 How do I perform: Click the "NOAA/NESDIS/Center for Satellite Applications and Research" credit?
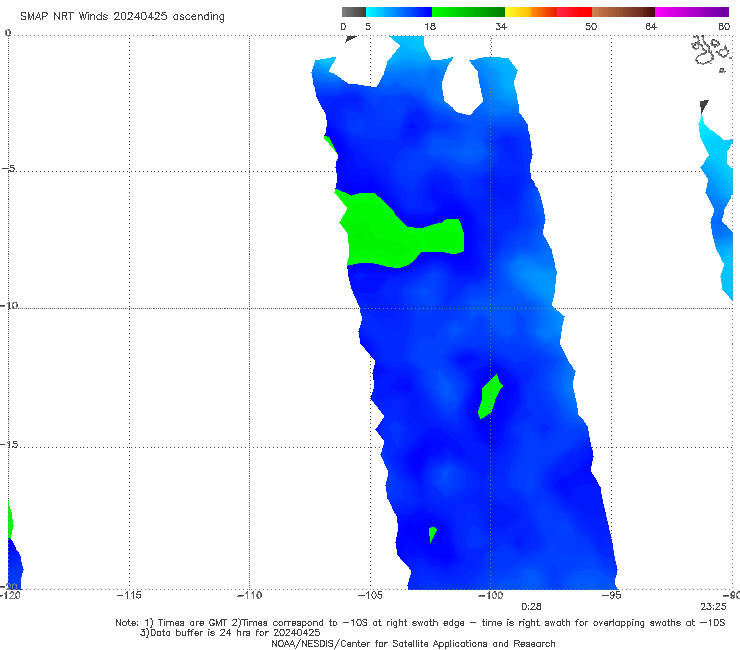[x=413, y=643]
